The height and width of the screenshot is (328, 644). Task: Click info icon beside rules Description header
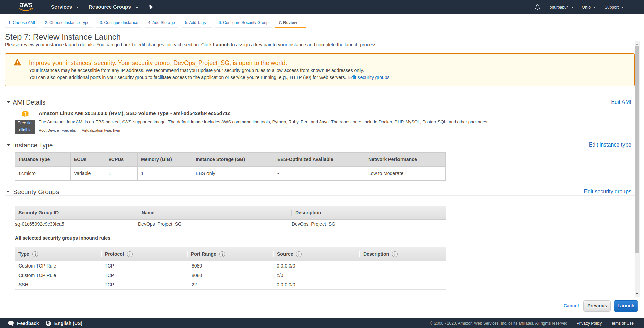tap(395, 254)
